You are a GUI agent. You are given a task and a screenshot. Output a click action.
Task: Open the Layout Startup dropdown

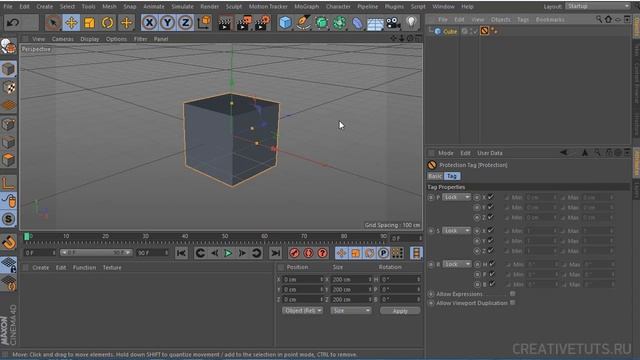pos(598,6)
